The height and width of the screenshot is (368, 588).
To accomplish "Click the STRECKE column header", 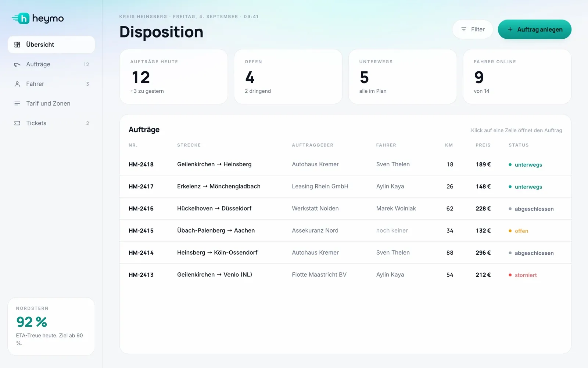I will (x=189, y=145).
